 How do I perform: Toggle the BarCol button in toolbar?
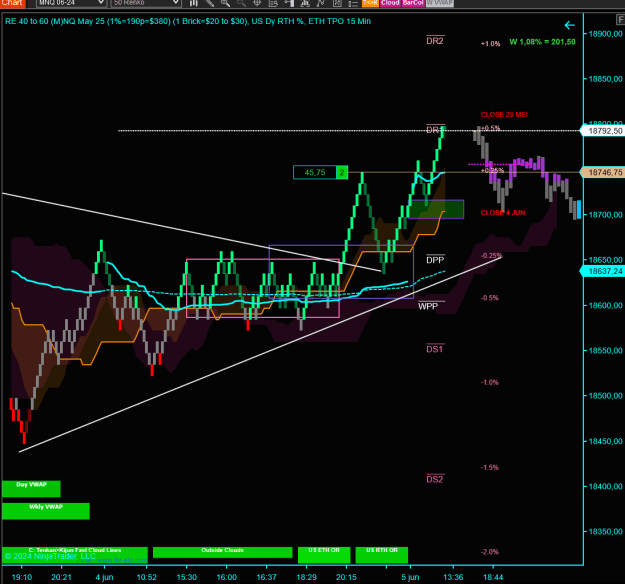click(x=413, y=3)
